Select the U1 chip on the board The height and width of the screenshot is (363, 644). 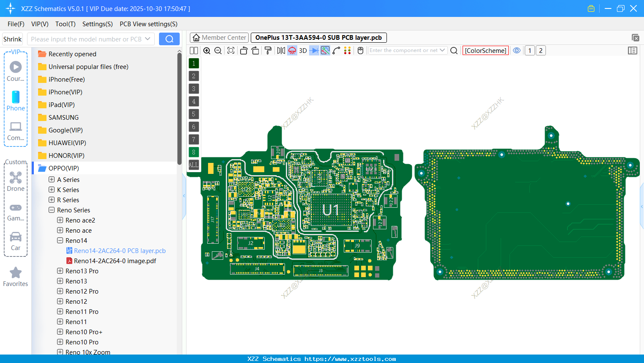(x=331, y=210)
